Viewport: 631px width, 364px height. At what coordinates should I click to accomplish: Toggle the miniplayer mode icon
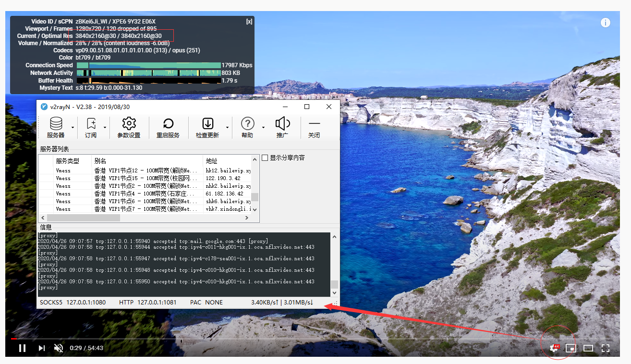point(571,348)
